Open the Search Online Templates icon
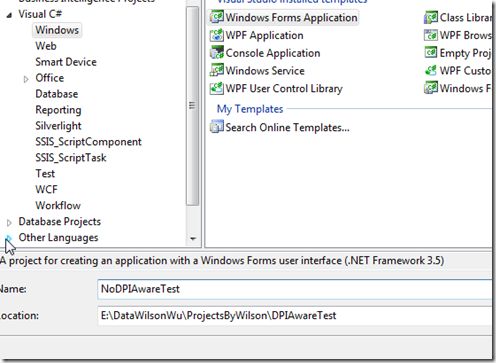This screenshot has height=363, width=496. click(217, 127)
